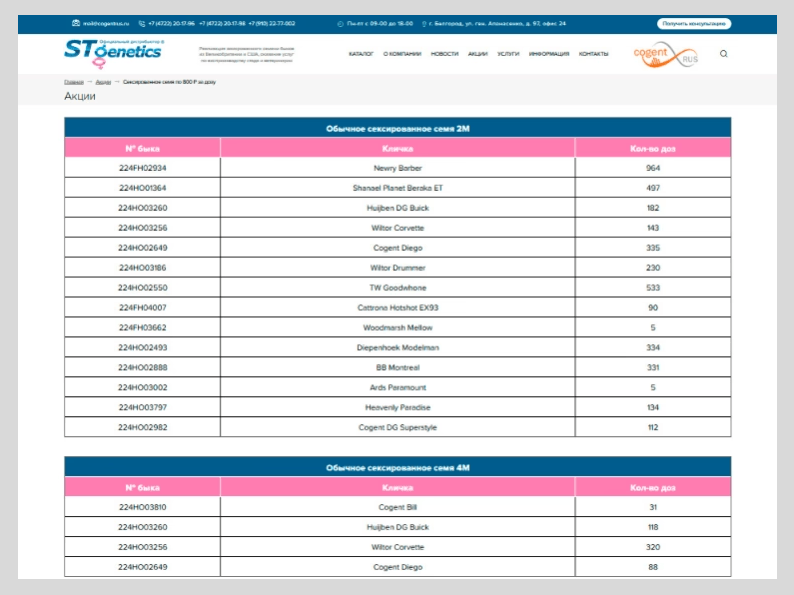Screen dimensions: 794x595
Task: Click the email address in top bar
Action: point(106,23)
